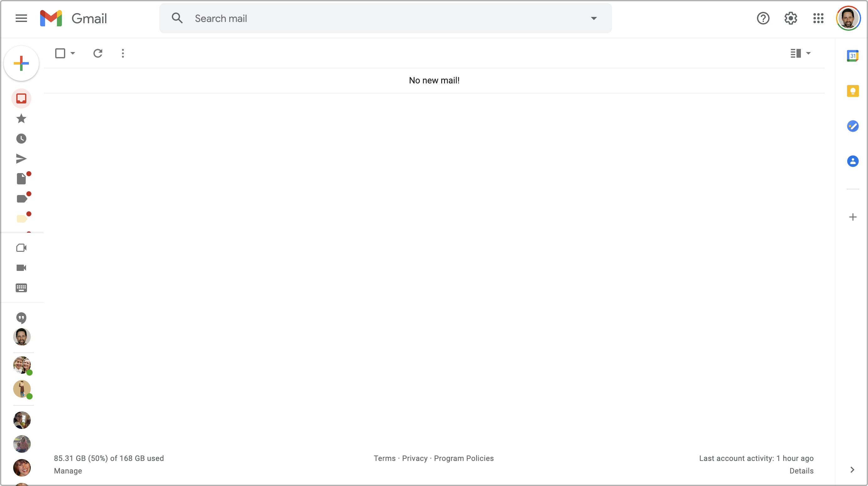This screenshot has height=486, width=868.
Task: Open the Terms page link
Action: pos(384,458)
